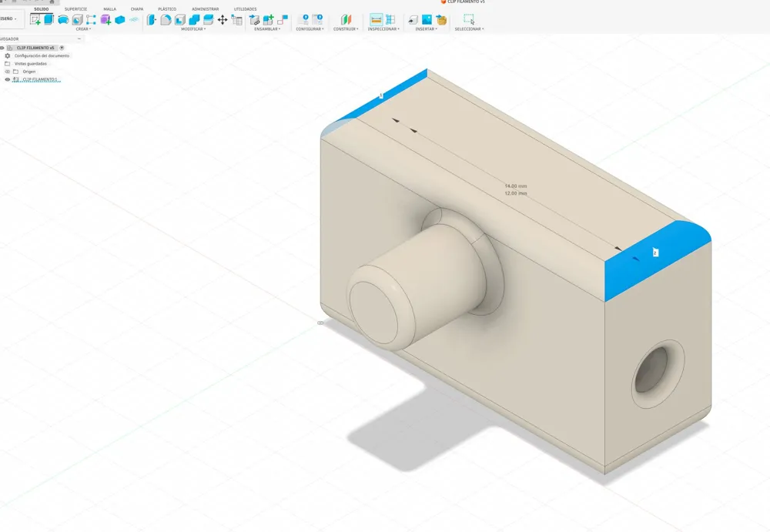Click the first Configure table icon
Image resolution: width=770 pixels, height=532 pixels.
[304, 20]
